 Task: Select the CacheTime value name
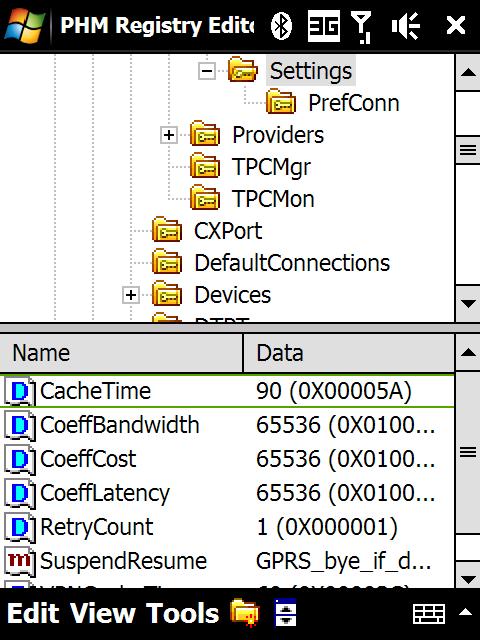(x=95, y=391)
